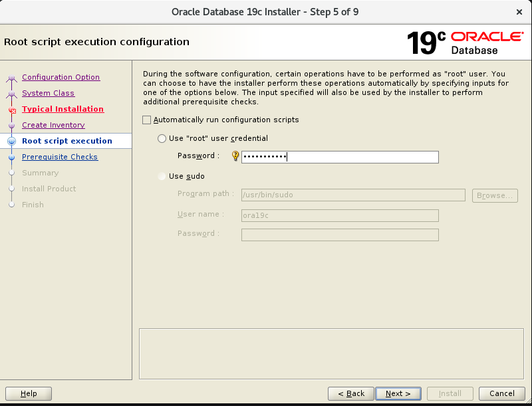Click the root Password label
This screenshot has height=406, width=532.
click(198, 156)
